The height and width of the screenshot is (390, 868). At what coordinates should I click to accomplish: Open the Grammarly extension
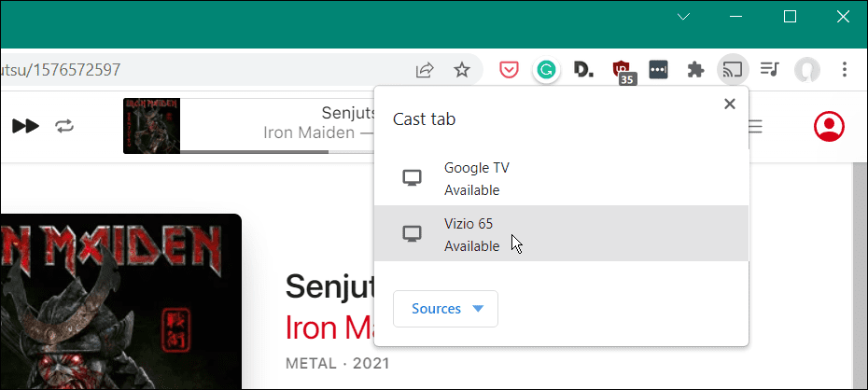546,70
